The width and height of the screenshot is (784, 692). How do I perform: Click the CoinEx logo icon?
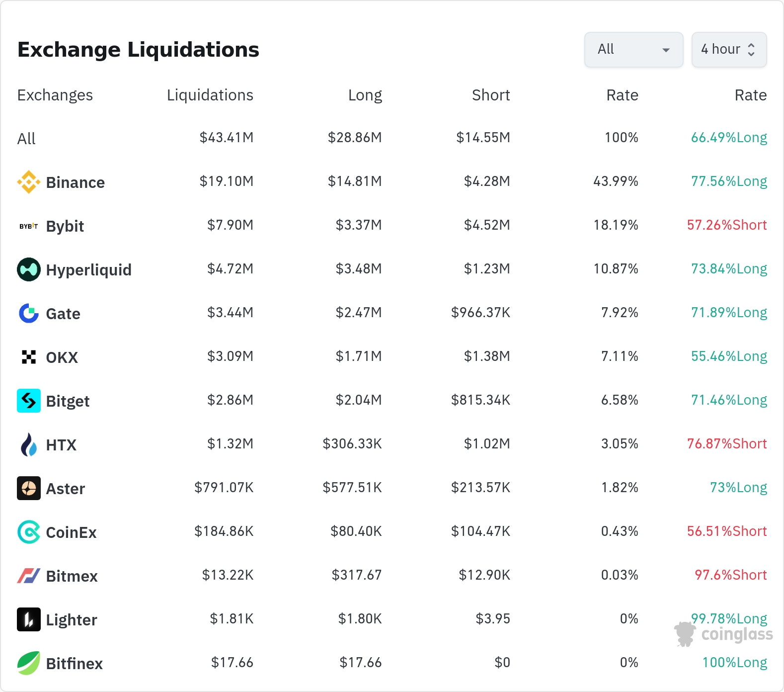[29, 532]
